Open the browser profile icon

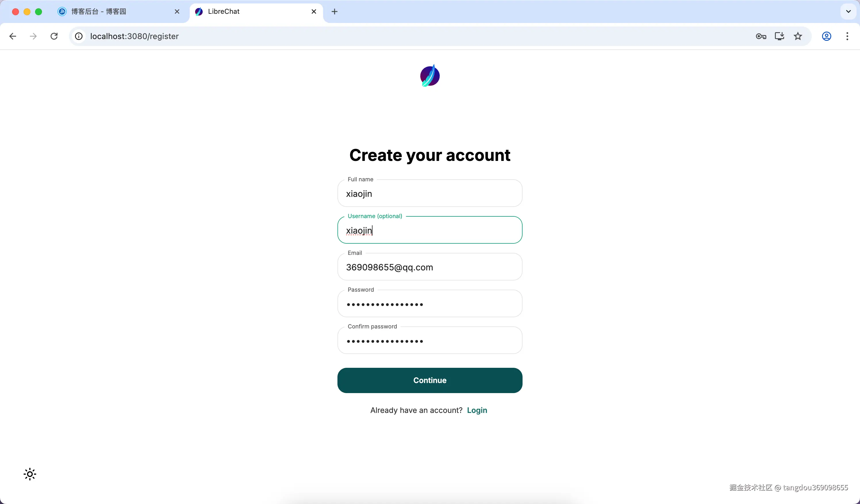(x=826, y=36)
